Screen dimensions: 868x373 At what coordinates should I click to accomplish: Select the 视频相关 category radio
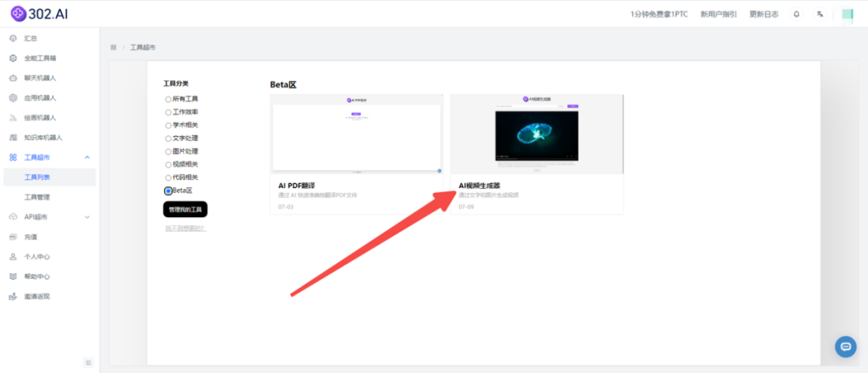tap(168, 165)
